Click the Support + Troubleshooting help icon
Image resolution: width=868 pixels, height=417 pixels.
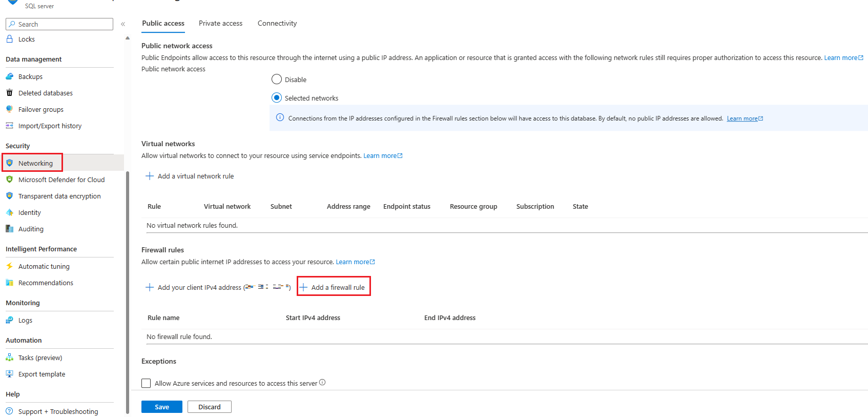pyautogui.click(x=9, y=411)
